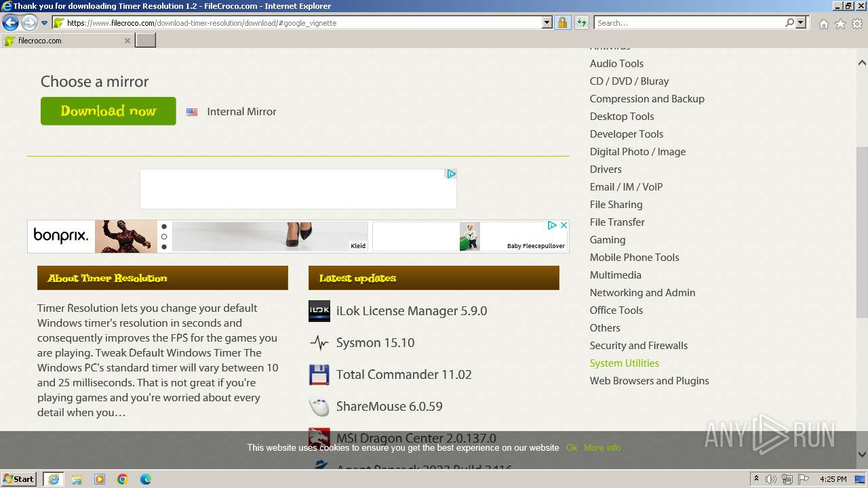This screenshot has height=488, width=868.
Task: Open the Gaming category
Action: click(608, 240)
